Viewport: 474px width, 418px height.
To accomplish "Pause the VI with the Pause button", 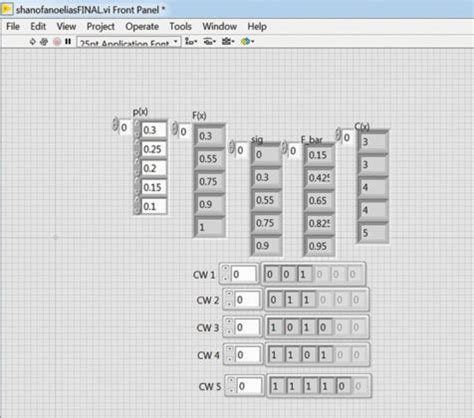I will coord(68,42).
